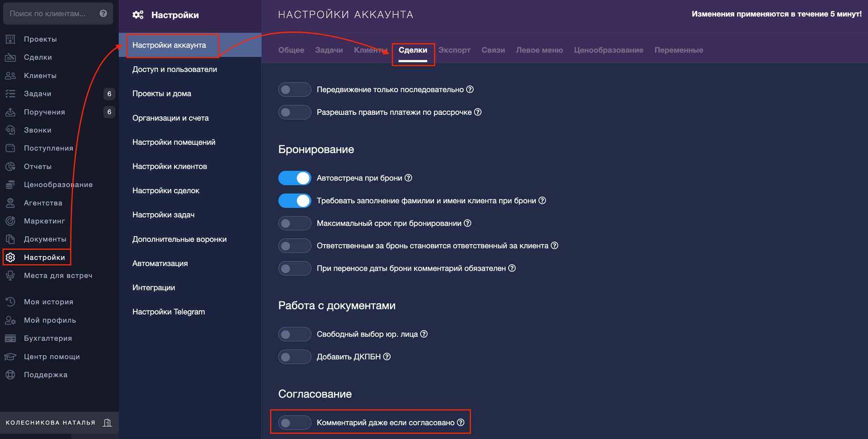Disable the Автовстреча при брони toggle

[x=295, y=178]
